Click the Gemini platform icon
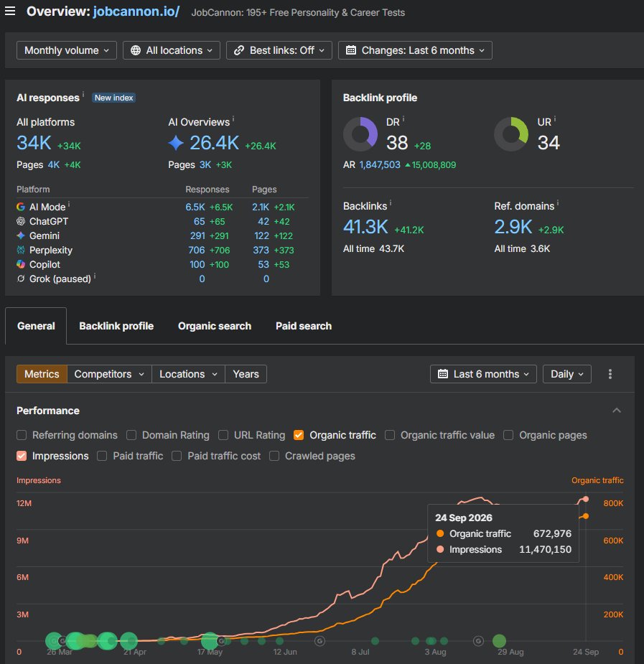Screen dimensions: 644x664 pos(21,235)
